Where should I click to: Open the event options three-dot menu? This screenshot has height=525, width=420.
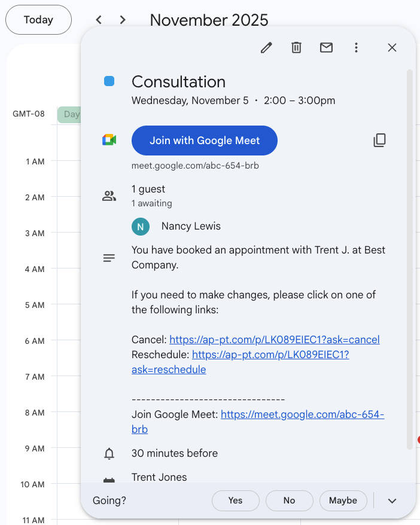click(356, 47)
